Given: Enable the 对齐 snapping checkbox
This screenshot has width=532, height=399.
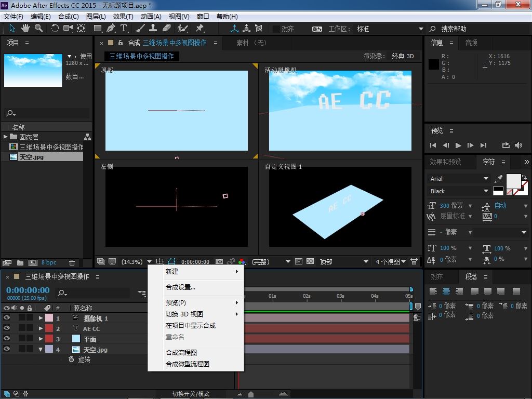Looking at the screenshot, I should pyautogui.click(x=276, y=29).
